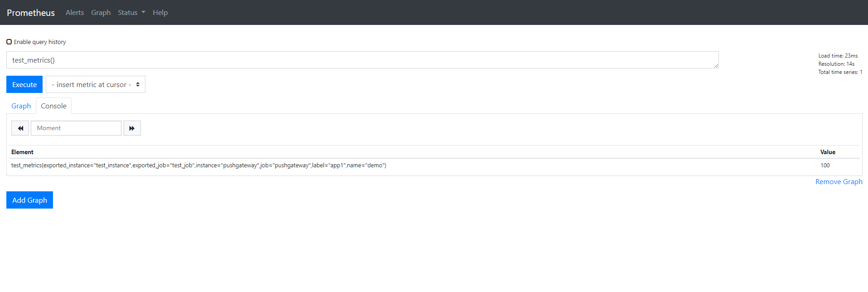Click the Element column header
This screenshot has width=868, height=292.
point(22,152)
